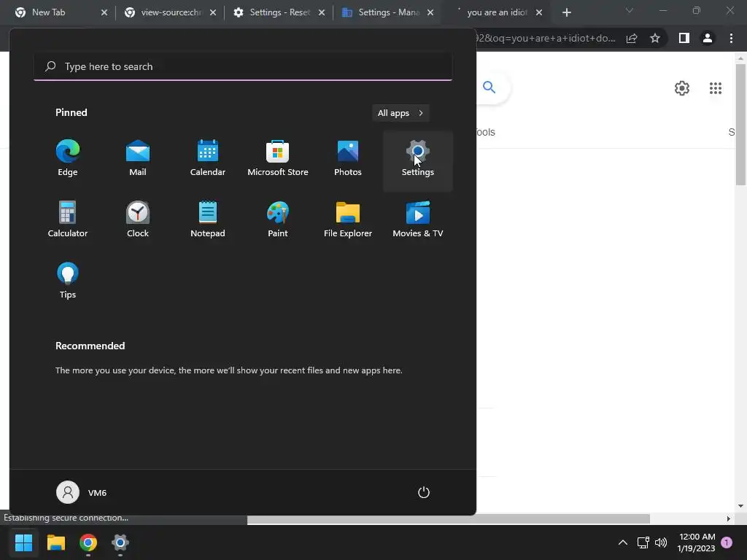This screenshot has height=560, width=747.
Task: Open network status in system tray
Action: [x=643, y=542]
